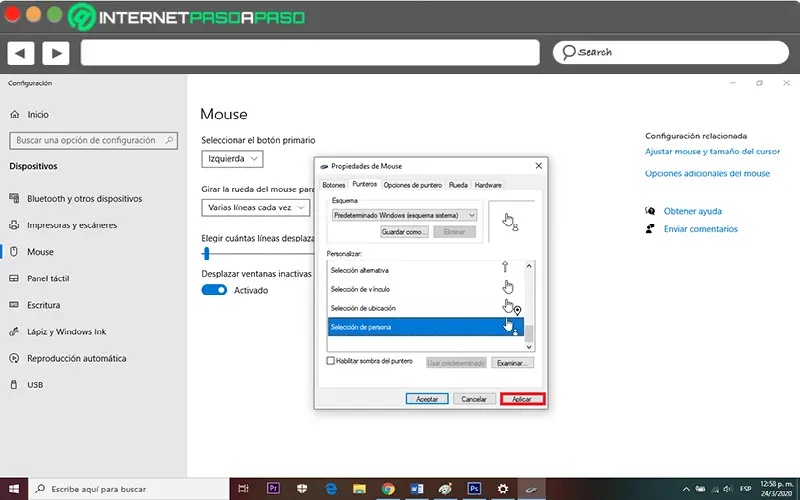Open Photoshop from the taskbar
The height and width of the screenshot is (500, 800).
474,489
